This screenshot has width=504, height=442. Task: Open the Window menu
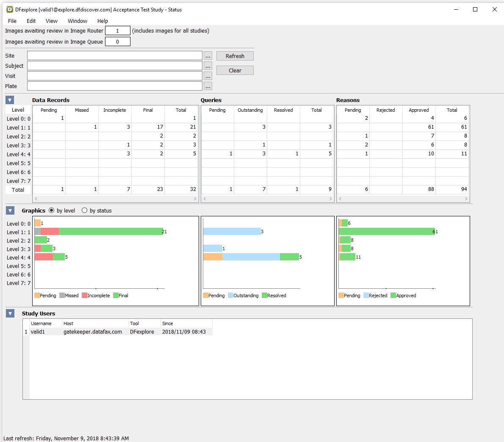coord(77,21)
